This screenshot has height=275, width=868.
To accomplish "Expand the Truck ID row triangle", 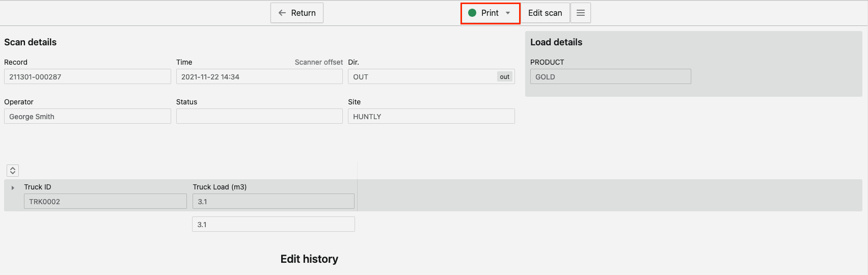I will (13, 188).
